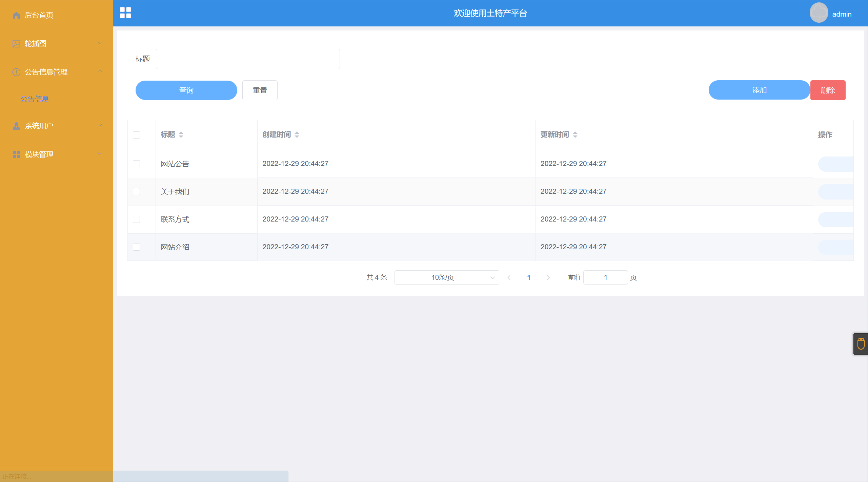Click the user icon beside 系统用户
Screen dimensions: 868x482
(16, 126)
